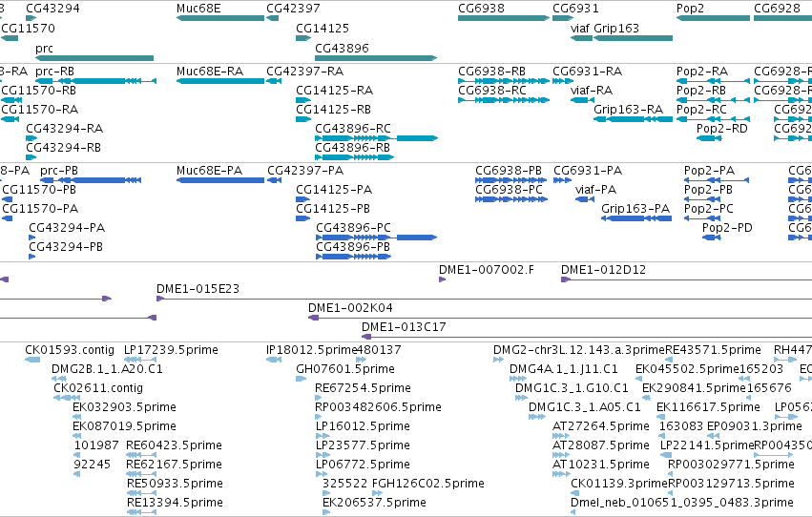
Task: Select the DME1-007002.F clone marker
Action: point(442,279)
